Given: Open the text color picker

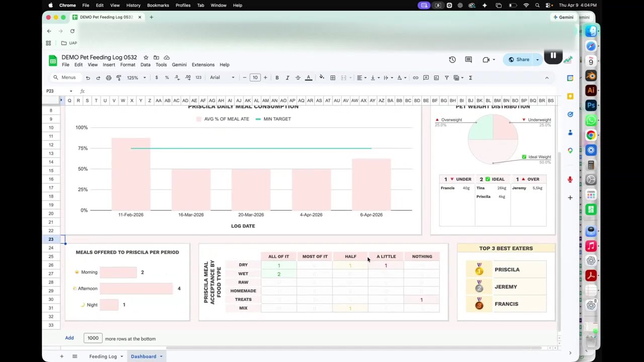Looking at the screenshot, I should [x=308, y=78].
